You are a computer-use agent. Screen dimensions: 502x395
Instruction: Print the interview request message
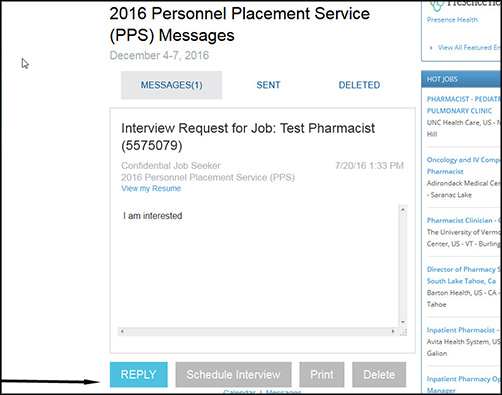[322, 374]
